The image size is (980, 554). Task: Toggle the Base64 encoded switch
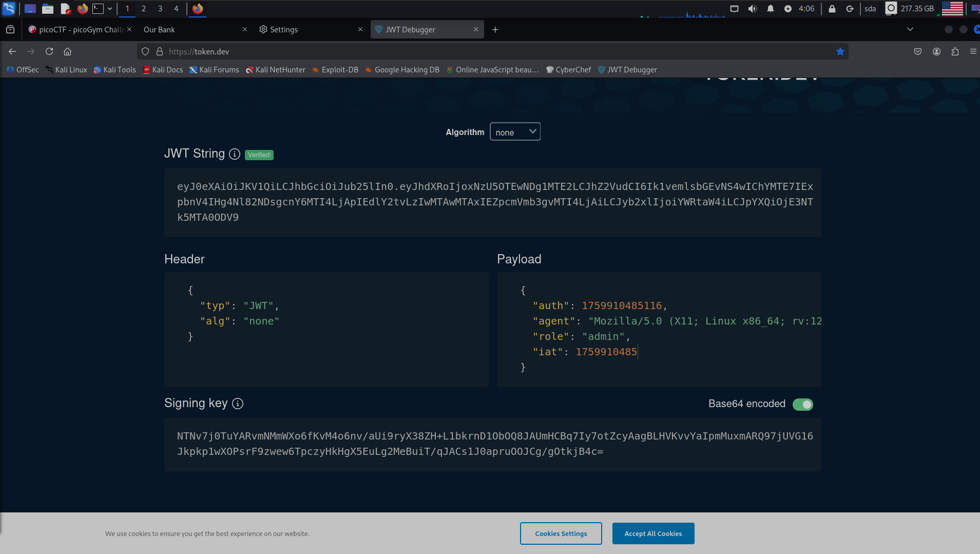(802, 405)
